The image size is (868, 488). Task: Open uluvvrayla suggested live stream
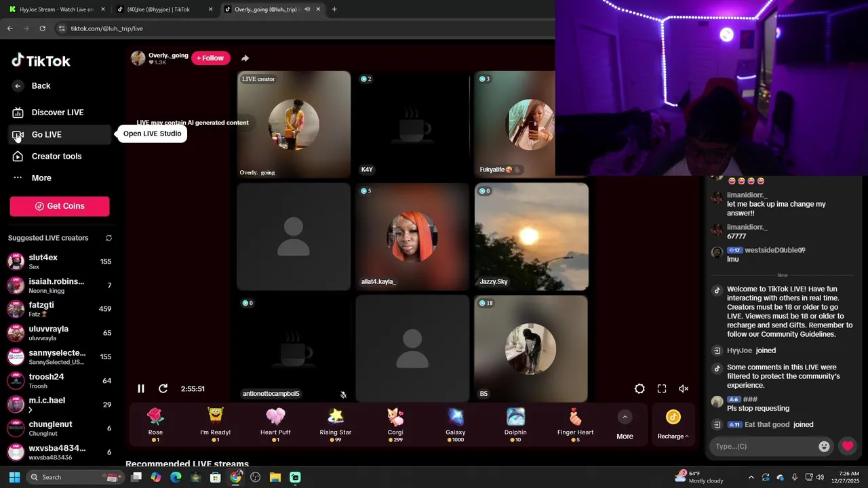click(x=60, y=333)
